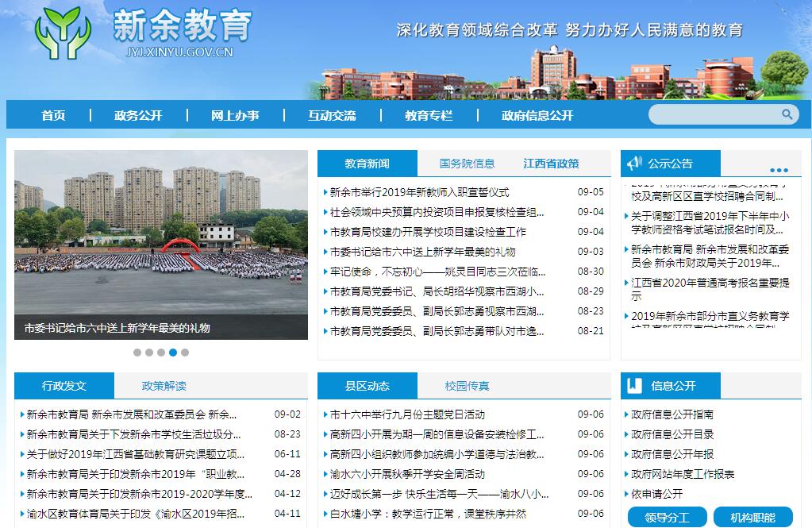Select the 政策解读 tab
This screenshot has width=812, height=528.
pyautogui.click(x=164, y=386)
